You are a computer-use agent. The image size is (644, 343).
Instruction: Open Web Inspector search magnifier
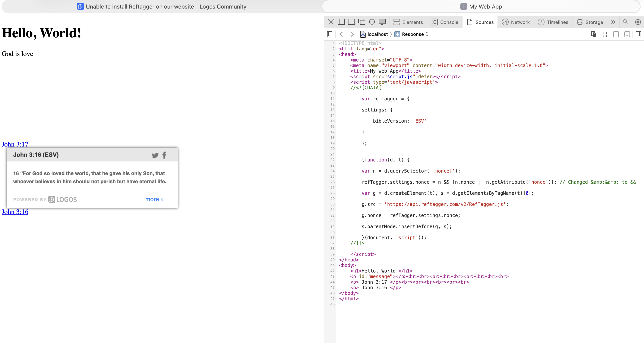[x=625, y=22]
